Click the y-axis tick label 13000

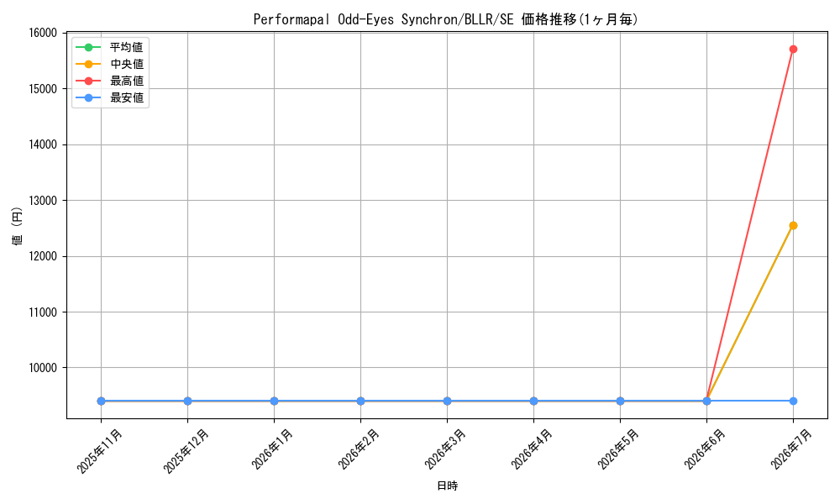click(x=43, y=201)
